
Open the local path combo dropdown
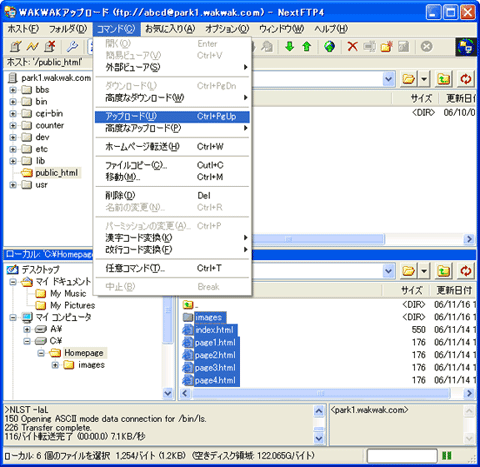[388, 271]
